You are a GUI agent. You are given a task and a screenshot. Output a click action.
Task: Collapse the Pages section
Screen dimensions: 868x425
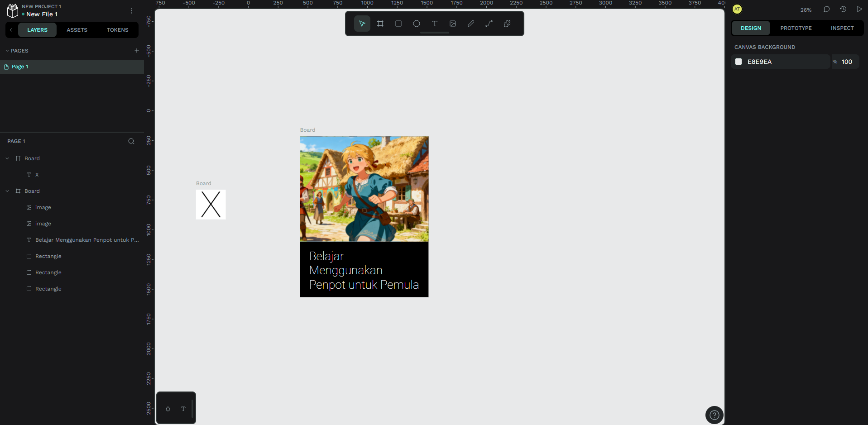point(7,51)
